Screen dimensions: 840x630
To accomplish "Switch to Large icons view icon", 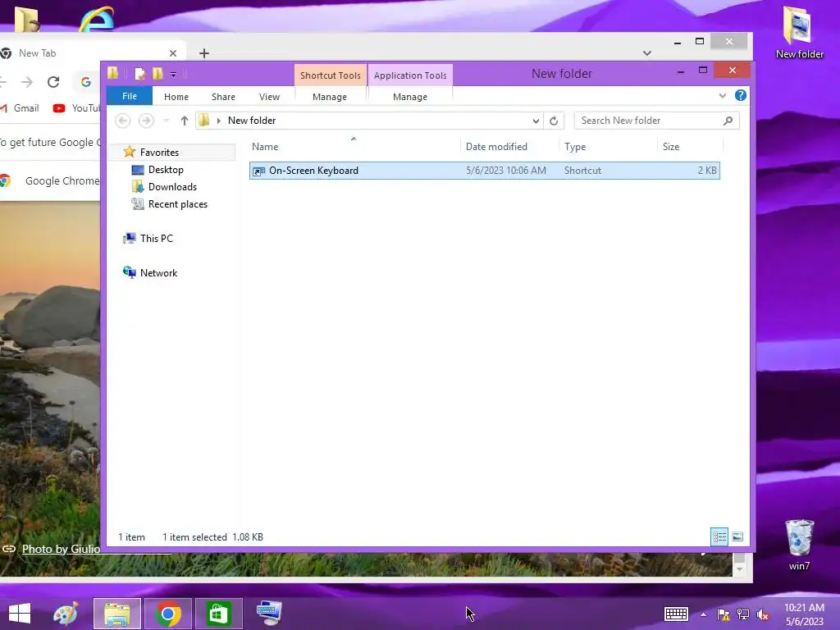I will pos(737,536).
